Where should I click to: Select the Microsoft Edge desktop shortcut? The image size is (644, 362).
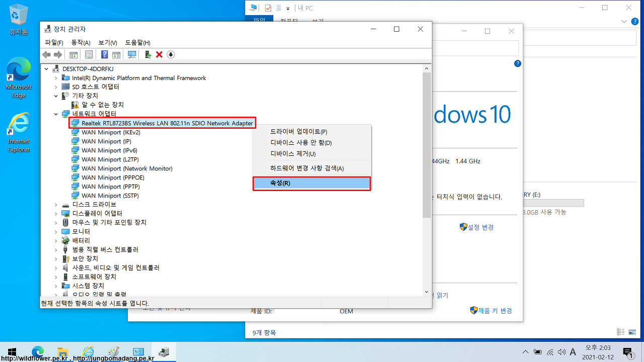point(19,78)
